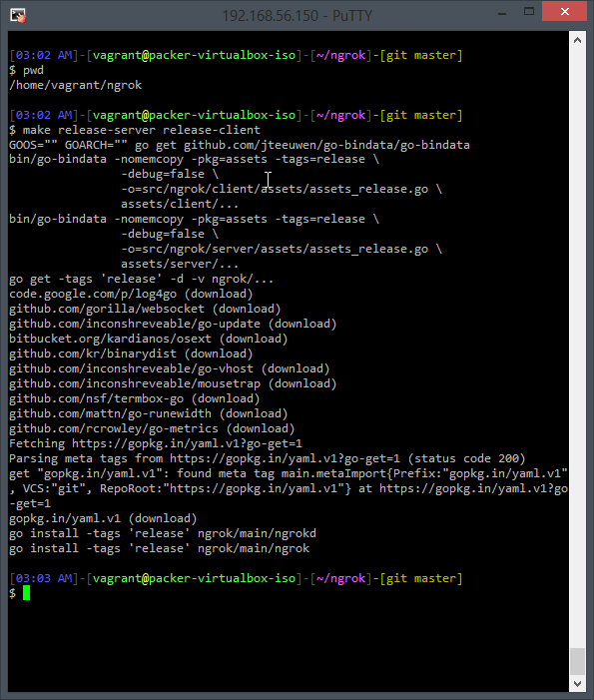Click the window title '192.168.56.150 - PuTTY'
This screenshot has height=700, width=594.
[x=297, y=16]
